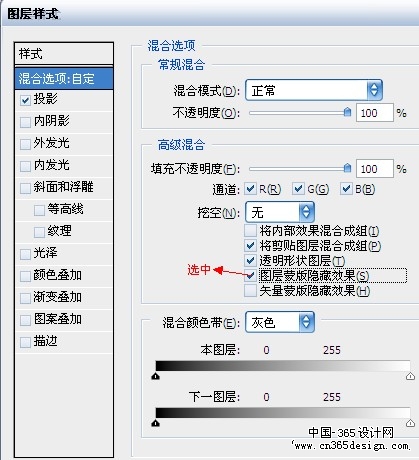Select 混合选项:自定 in the styles list
The height and width of the screenshot is (460, 419).
click(64, 79)
